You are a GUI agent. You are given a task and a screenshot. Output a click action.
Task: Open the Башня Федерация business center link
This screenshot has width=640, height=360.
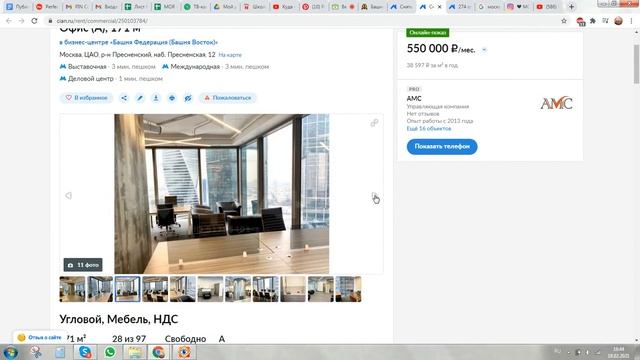pos(138,42)
